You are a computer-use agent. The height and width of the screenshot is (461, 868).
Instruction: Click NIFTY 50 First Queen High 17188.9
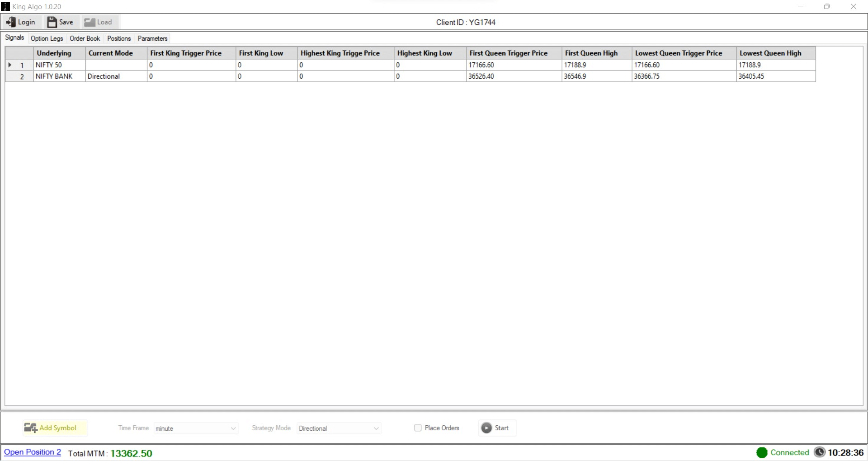pos(597,65)
